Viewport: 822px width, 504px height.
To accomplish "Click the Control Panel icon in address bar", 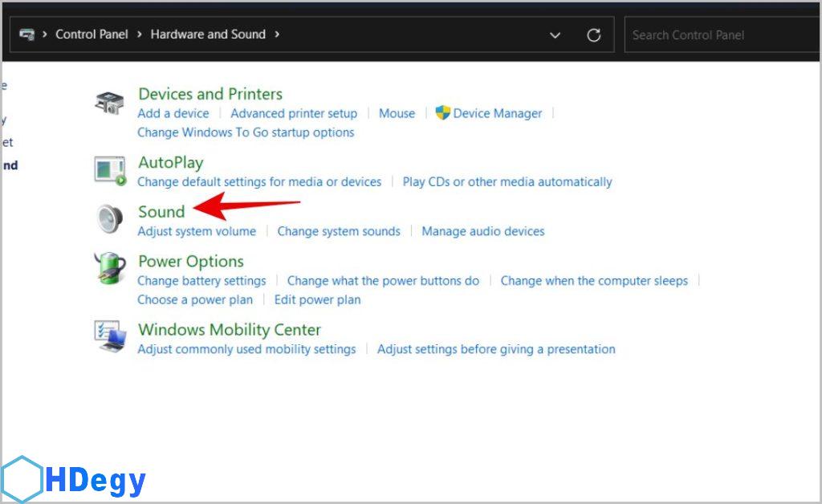I will point(27,35).
